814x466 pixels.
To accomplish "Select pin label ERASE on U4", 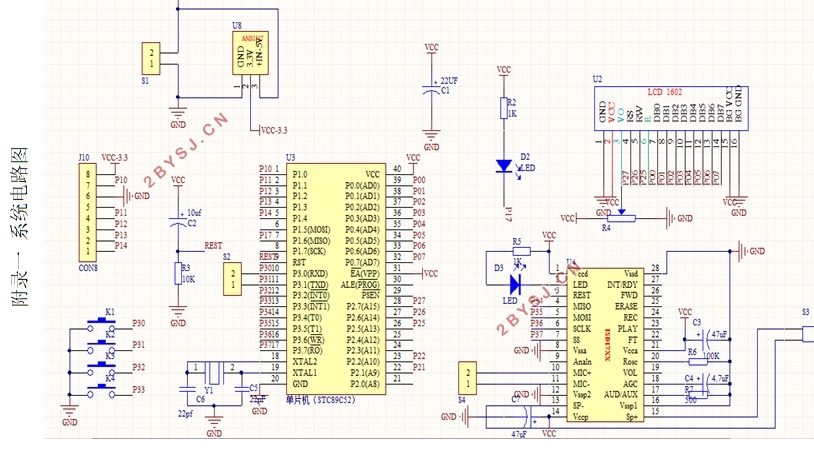I will (x=626, y=306).
